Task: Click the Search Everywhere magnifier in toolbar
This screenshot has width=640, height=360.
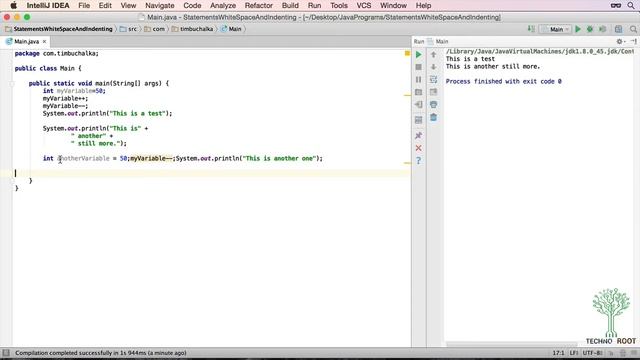Action: (x=633, y=29)
